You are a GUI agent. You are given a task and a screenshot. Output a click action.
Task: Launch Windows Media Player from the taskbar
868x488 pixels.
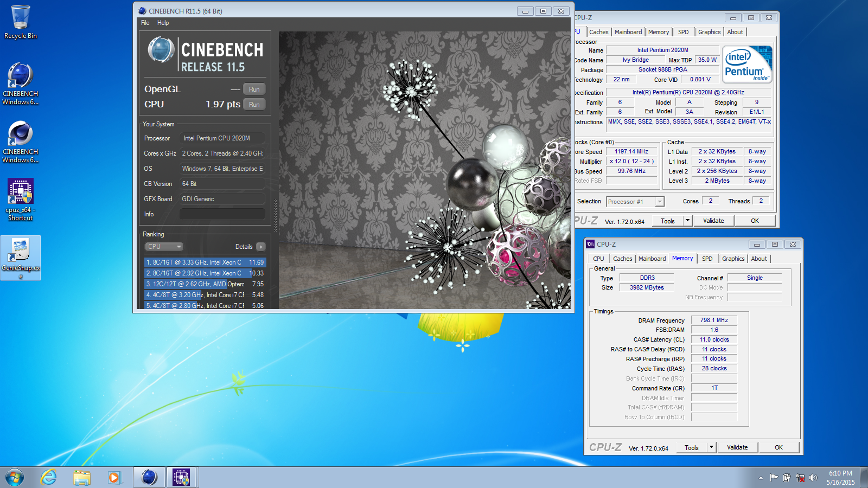click(114, 477)
